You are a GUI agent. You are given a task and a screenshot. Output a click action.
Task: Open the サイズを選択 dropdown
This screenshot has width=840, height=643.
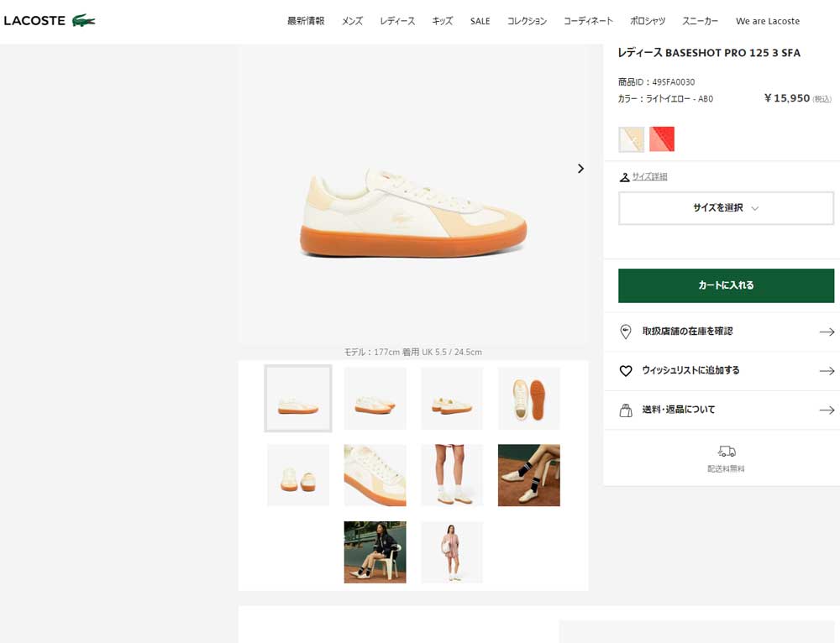pyautogui.click(x=726, y=207)
